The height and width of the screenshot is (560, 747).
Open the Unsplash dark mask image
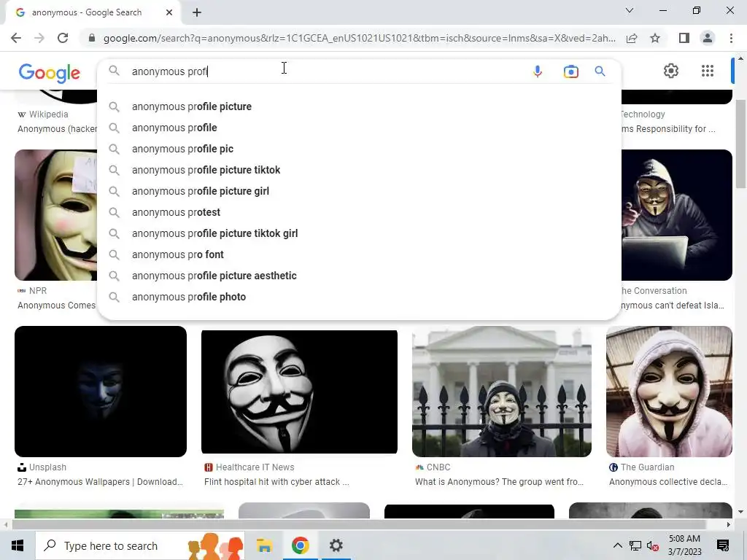click(x=101, y=392)
